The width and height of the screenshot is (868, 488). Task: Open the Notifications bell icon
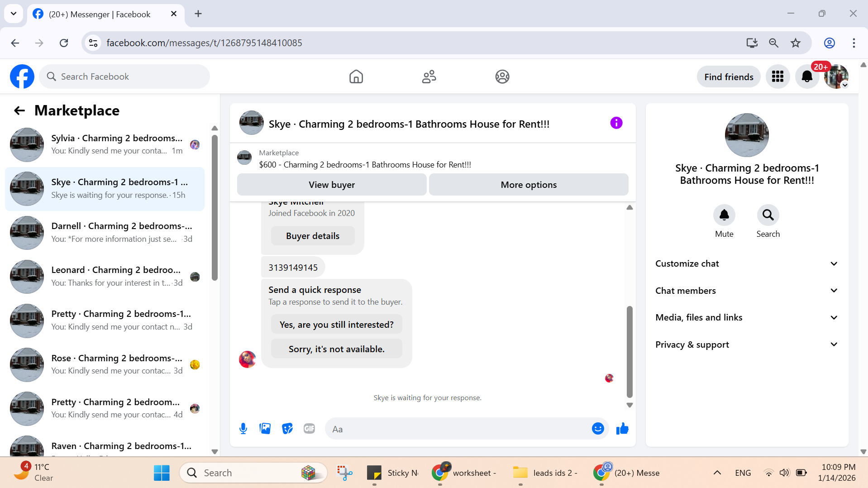tap(807, 77)
